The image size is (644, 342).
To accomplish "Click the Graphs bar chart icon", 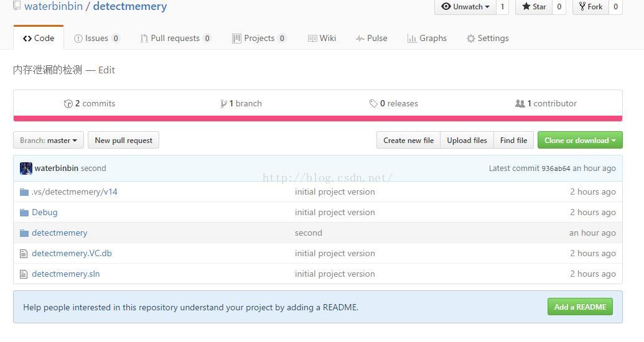I will [412, 39].
